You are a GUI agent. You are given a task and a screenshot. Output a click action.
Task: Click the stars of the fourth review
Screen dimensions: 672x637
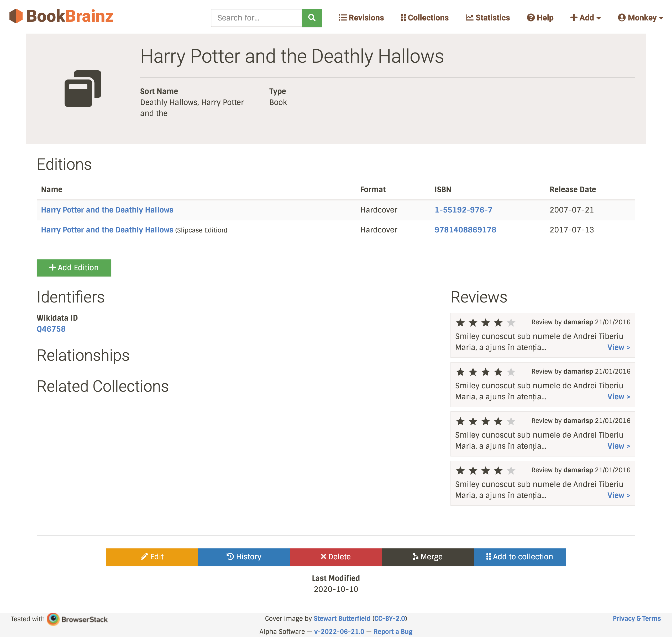click(x=485, y=471)
